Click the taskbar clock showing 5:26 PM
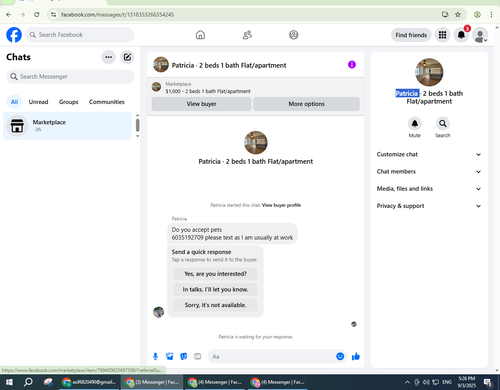 click(467, 382)
